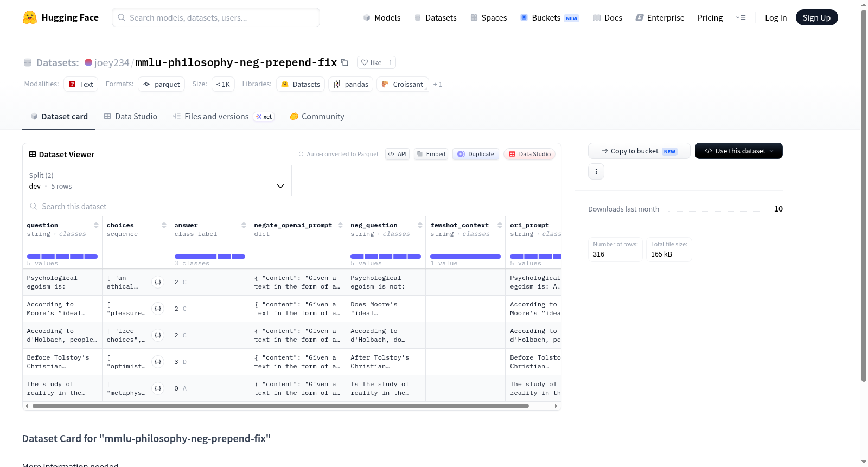Click the Copy to bucket button
The image size is (868, 467).
pos(639,151)
